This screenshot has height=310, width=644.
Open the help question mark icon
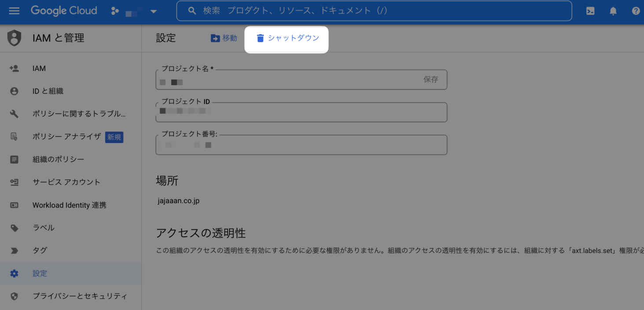pyautogui.click(x=636, y=11)
